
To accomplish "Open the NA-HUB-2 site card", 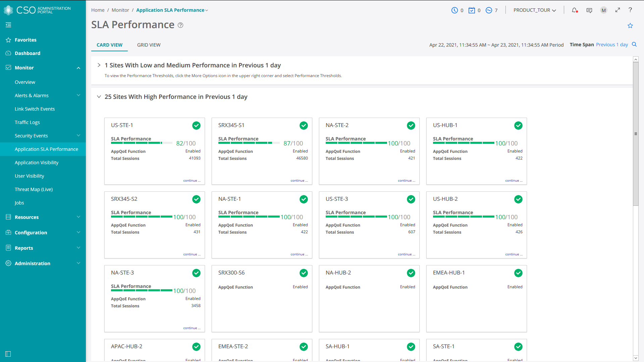I will tap(369, 299).
